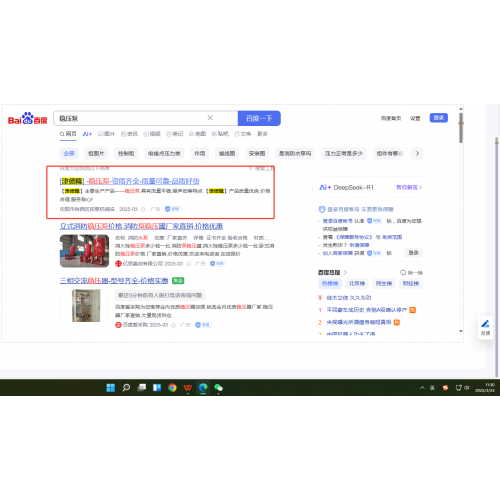Open Widgets icon on taskbar
Screen dimensions: 500x500
157,388
